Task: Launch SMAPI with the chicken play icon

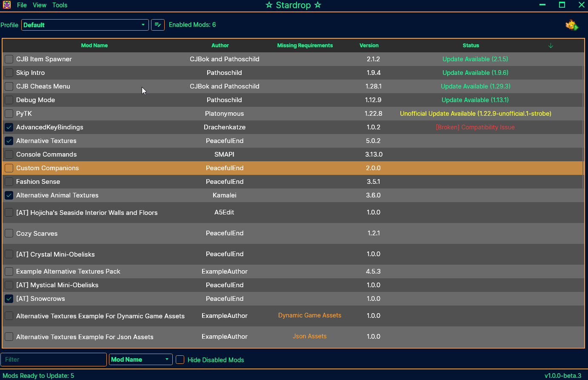Action: [572, 25]
